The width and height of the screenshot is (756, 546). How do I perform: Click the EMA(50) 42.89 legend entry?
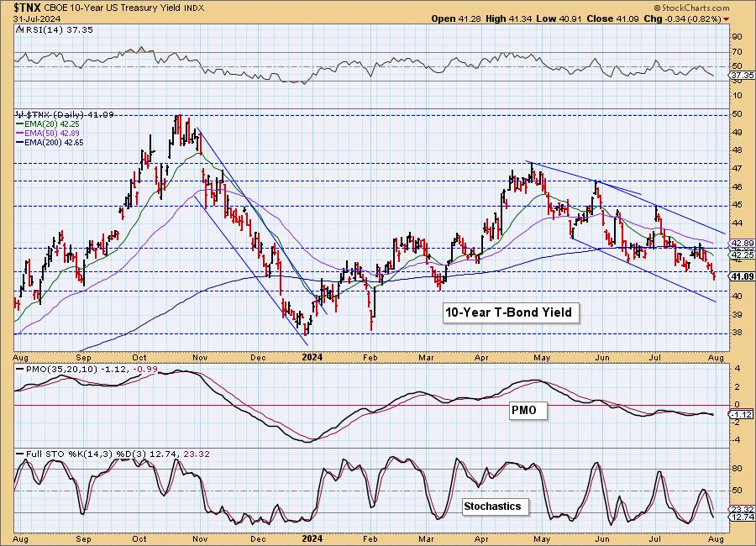point(51,133)
